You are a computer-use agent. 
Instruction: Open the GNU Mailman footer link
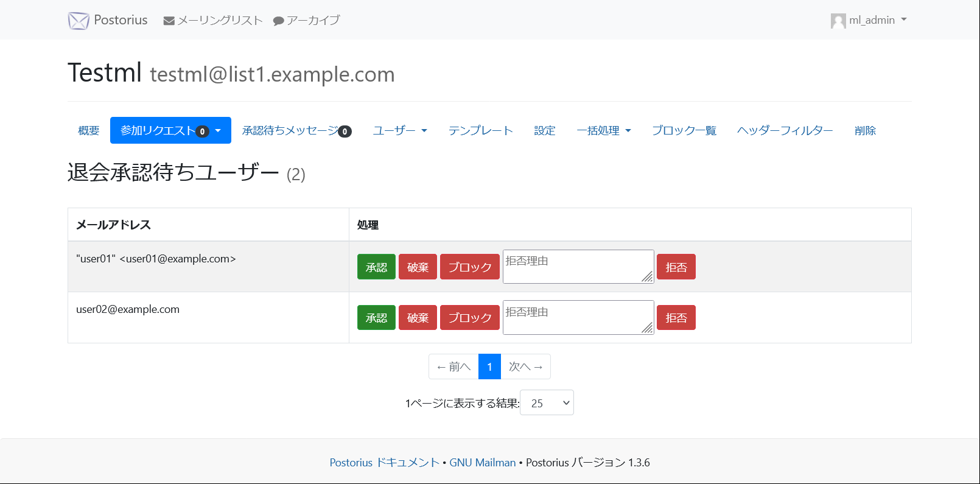click(482, 462)
